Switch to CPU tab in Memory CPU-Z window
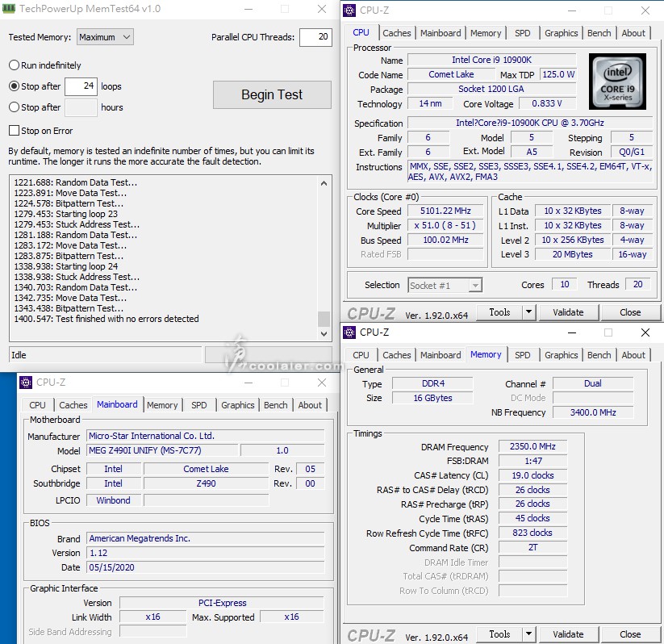 [x=361, y=355]
